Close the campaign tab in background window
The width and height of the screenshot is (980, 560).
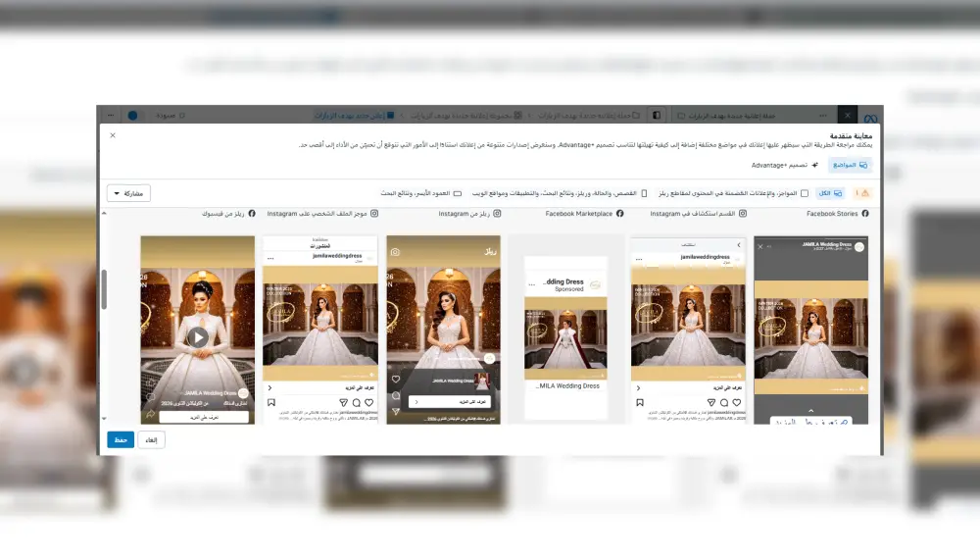pyautogui.click(x=848, y=115)
